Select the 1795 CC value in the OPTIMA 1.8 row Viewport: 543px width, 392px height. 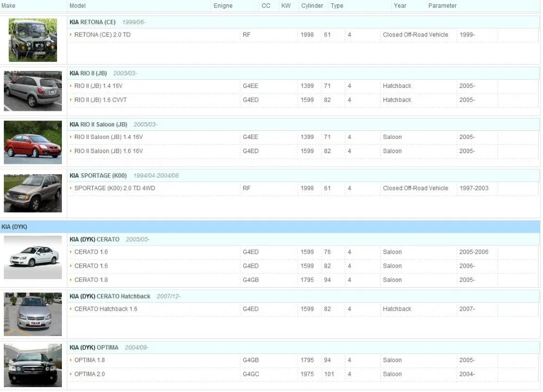[307, 360]
